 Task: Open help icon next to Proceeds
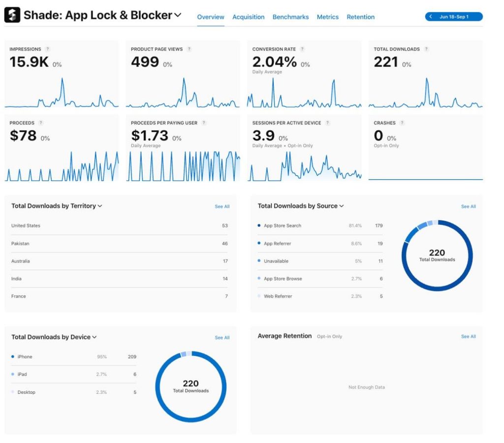[40, 123]
